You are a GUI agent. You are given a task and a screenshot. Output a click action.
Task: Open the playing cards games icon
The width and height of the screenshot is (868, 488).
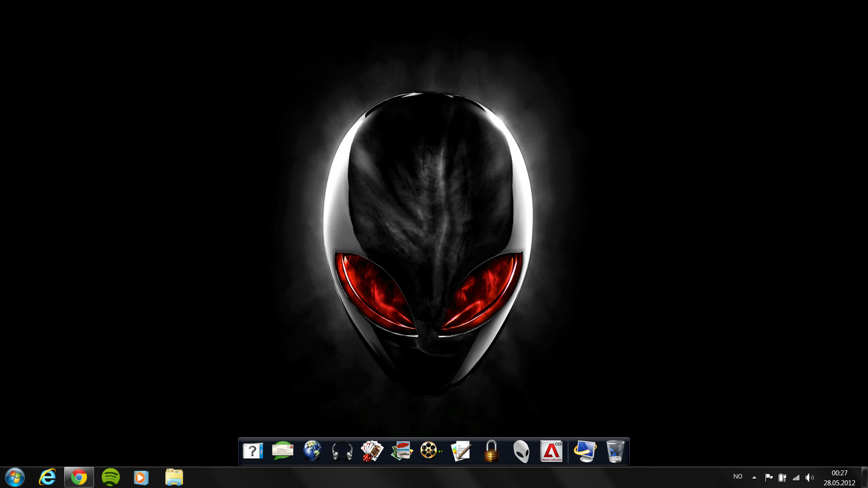(x=372, y=451)
